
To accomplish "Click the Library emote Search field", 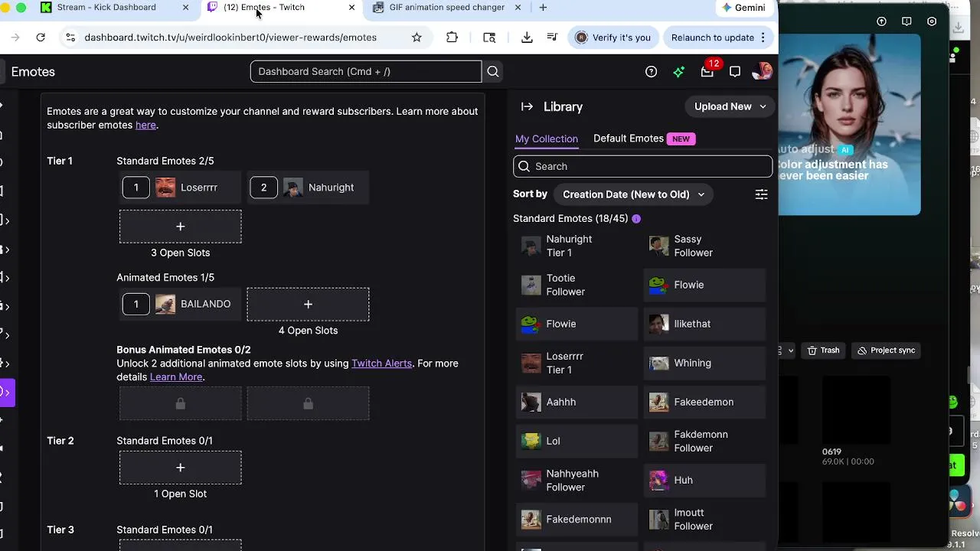I will [642, 167].
